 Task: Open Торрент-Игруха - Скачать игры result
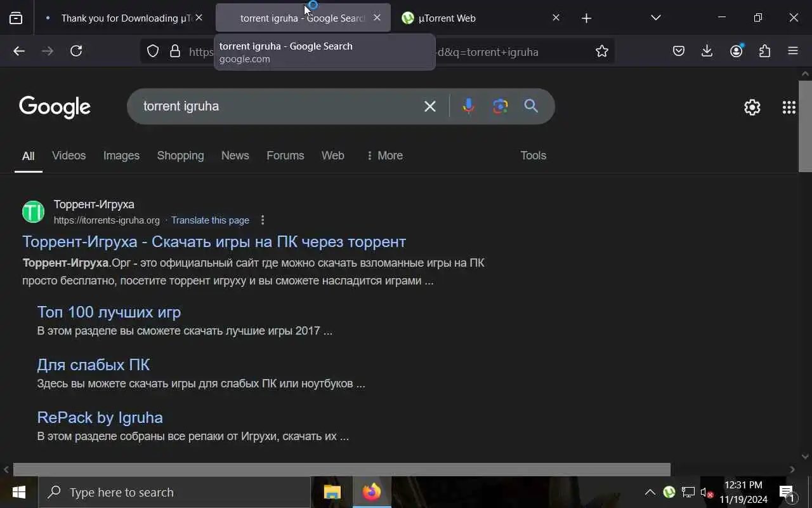click(214, 242)
